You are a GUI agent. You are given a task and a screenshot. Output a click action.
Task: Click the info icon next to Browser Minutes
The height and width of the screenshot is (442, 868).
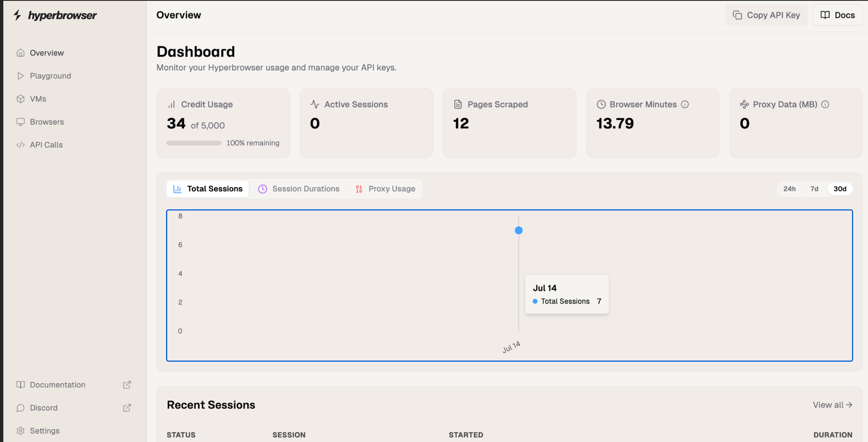click(x=685, y=104)
